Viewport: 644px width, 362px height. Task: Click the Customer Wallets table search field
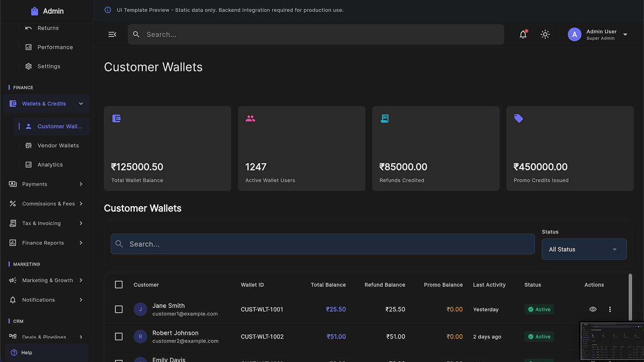click(x=323, y=244)
